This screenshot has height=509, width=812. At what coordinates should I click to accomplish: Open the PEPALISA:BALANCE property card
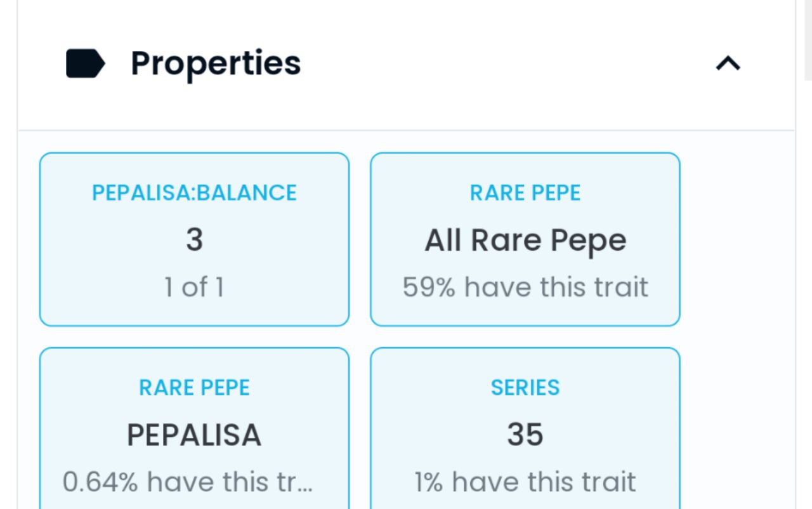(194, 239)
